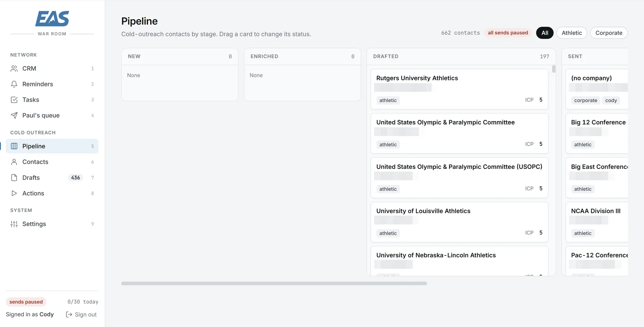Click 'Signed in as Cody' text
This screenshot has width=644, height=327.
click(30, 315)
